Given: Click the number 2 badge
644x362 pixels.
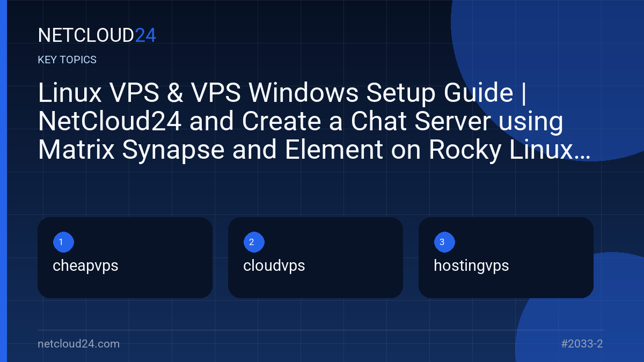Looking at the screenshot, I should [254, 242].
